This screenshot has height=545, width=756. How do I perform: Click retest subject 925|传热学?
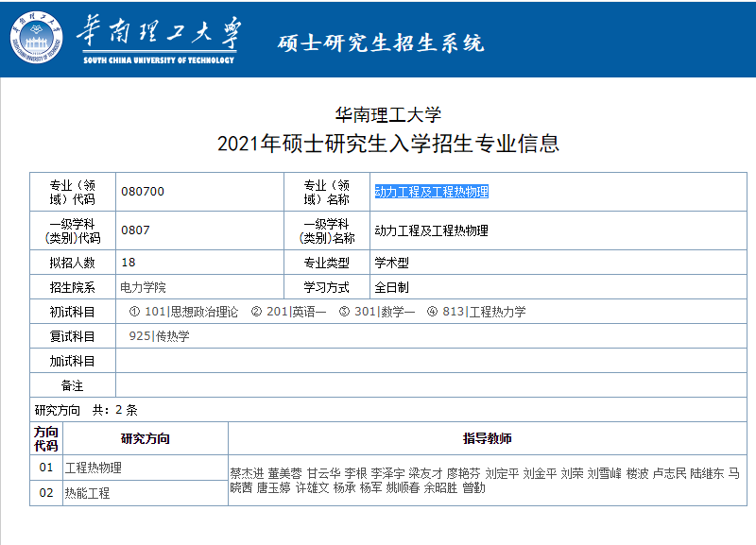click(159, 336)
